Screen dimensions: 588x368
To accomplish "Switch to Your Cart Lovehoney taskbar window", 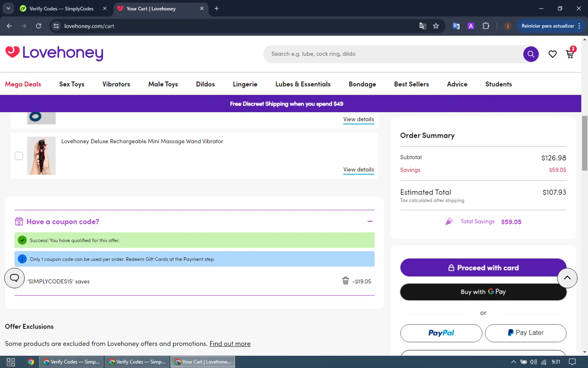I will click(203, 362).
